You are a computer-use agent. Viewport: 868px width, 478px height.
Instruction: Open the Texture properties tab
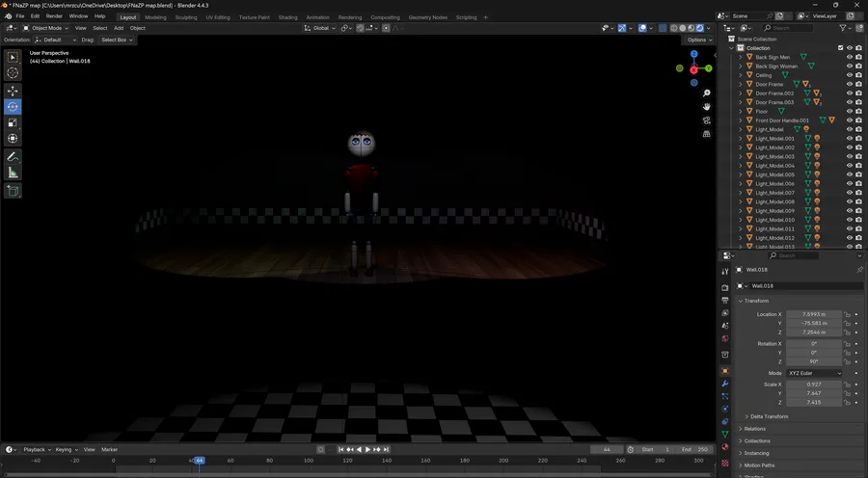pos(725,463)
